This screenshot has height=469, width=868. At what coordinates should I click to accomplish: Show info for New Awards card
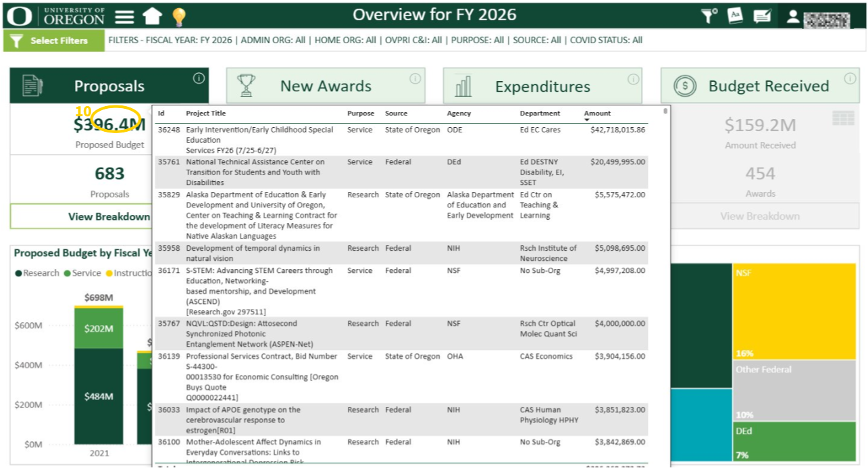pyautogui.click(x=415, y=78)
